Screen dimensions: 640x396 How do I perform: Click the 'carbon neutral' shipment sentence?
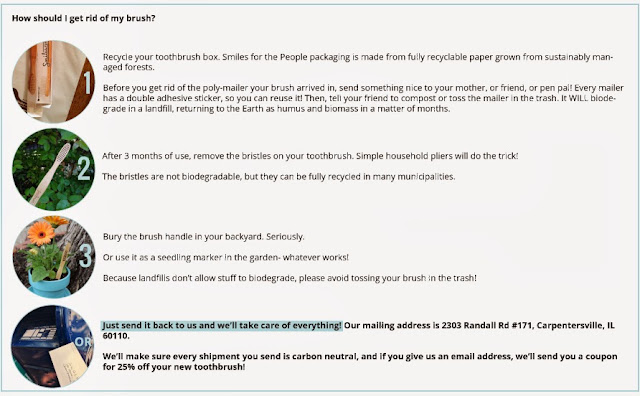click(360, 361)
